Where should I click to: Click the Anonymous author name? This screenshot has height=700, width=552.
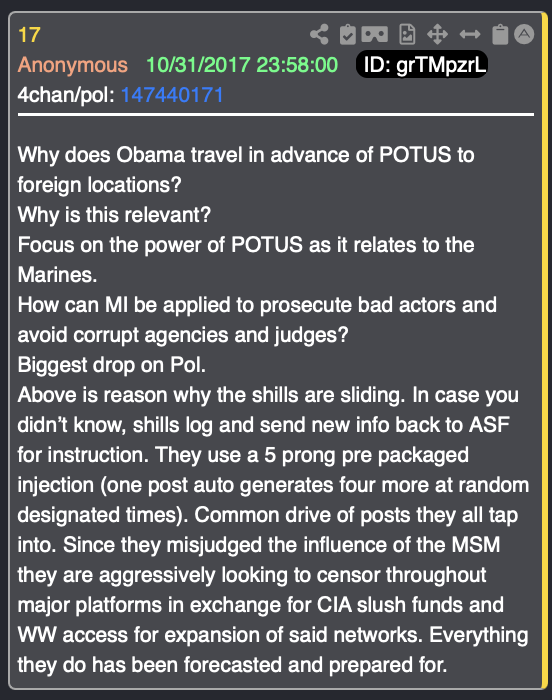tap(73, 65)
